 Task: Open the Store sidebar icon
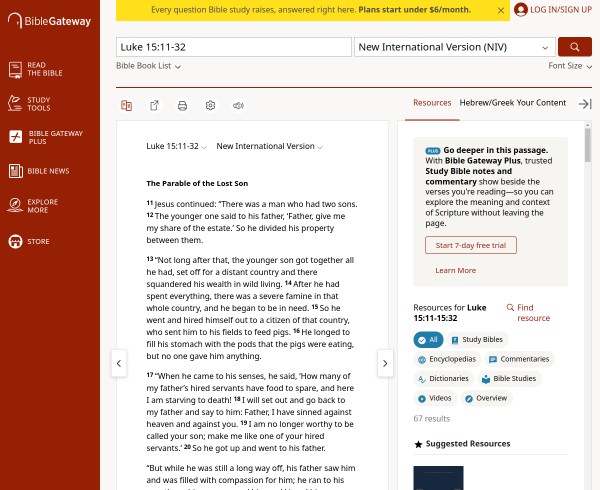click(16, 241)
